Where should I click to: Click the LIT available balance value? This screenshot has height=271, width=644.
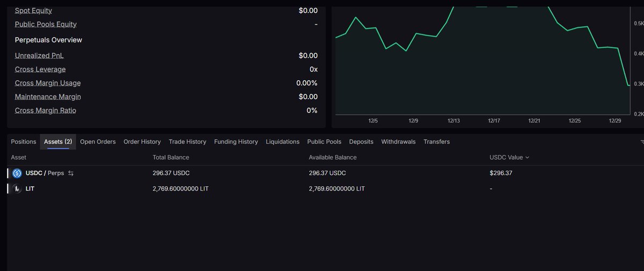click(337, 189)
